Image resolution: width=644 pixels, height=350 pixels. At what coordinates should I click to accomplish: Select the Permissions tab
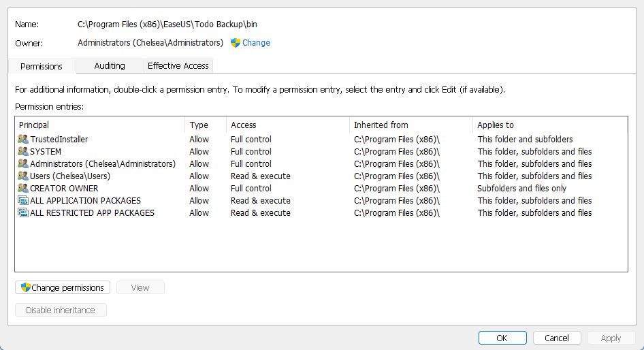(x=42, y=66)
